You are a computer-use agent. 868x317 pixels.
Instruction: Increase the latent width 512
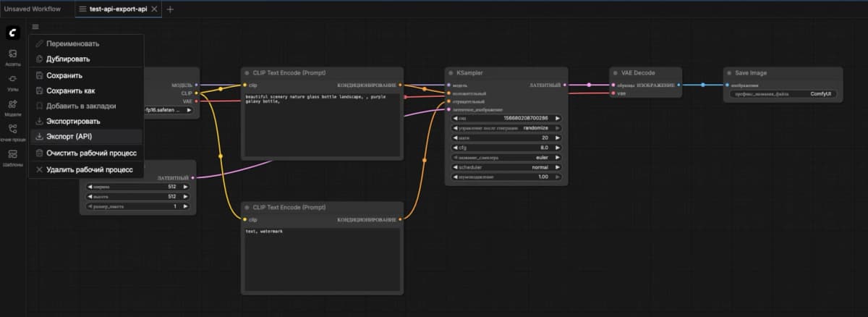(x=184, y=187)
